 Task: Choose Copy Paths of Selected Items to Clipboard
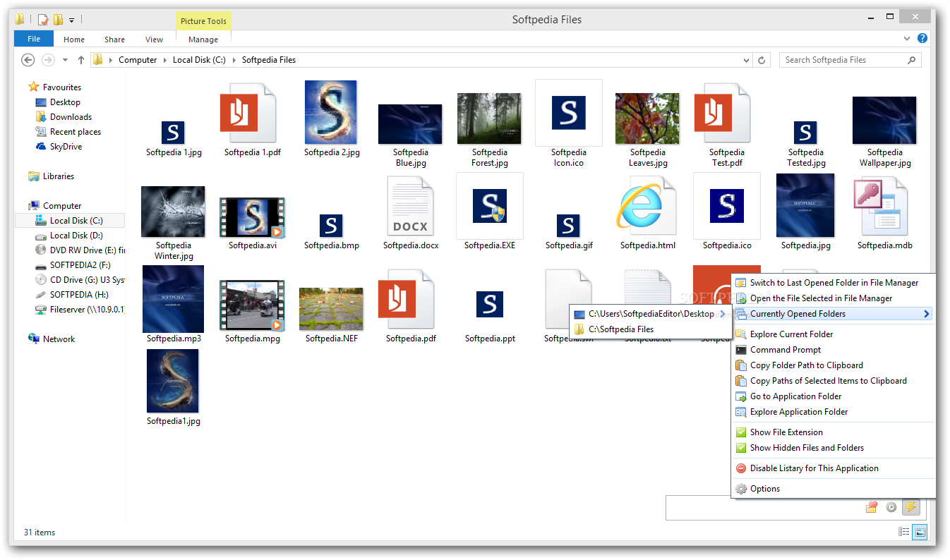(x=828, y=381)
